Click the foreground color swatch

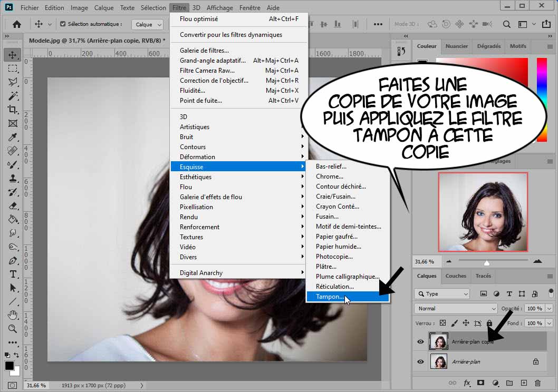pyautogui.click(x=9, y=365)
